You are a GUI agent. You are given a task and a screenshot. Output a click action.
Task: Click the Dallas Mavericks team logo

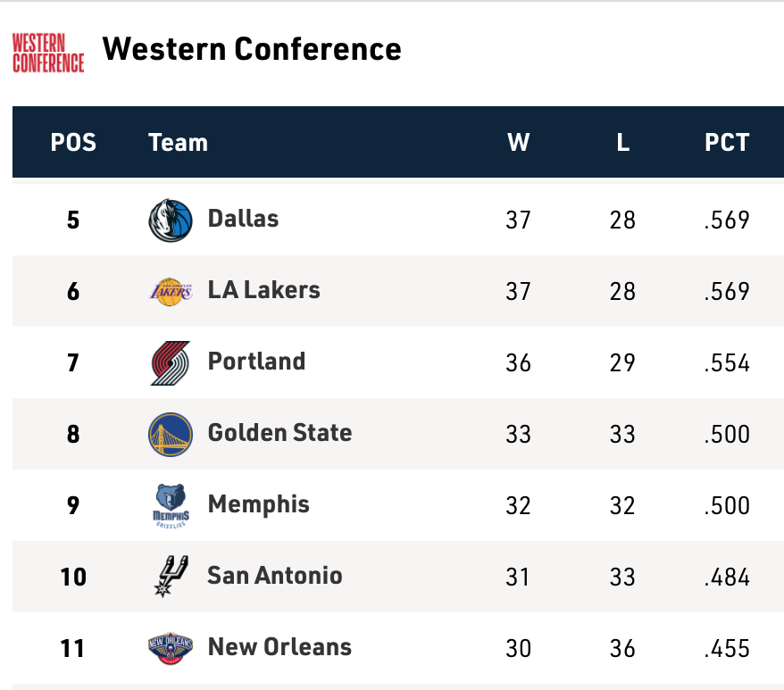pyautogui.click(x=171, y=220)
